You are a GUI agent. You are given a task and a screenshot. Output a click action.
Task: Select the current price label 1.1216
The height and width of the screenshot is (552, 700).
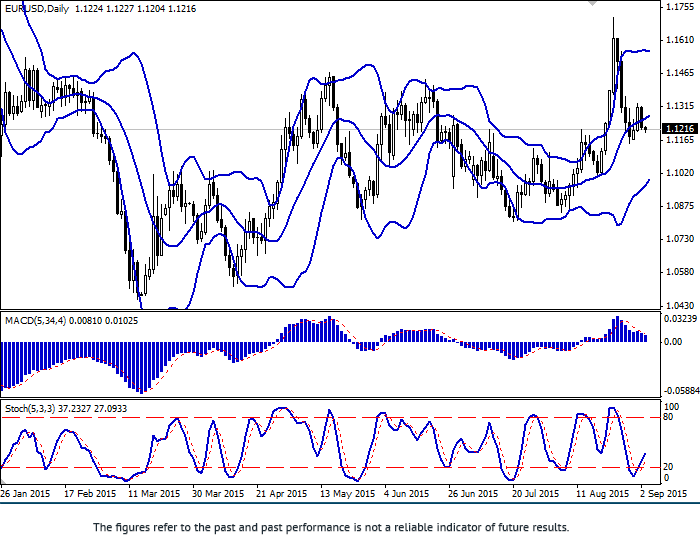pos(680,129)
